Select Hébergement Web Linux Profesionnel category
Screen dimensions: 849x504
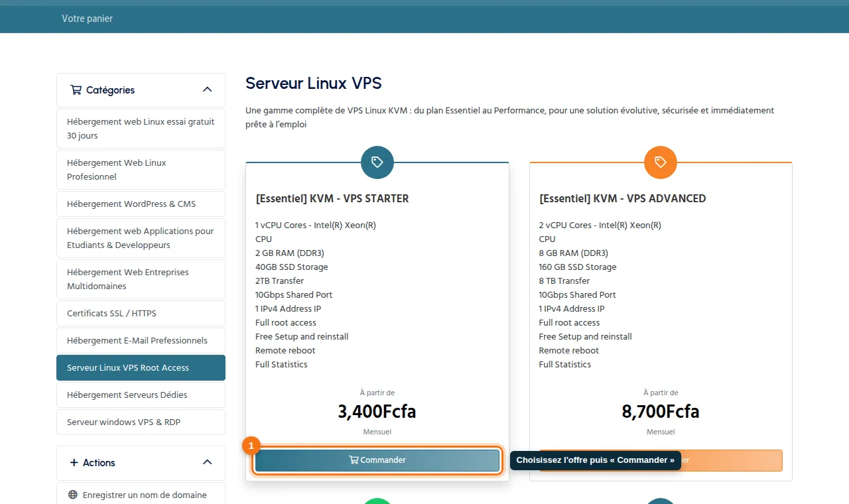click(x=141, y=170)
